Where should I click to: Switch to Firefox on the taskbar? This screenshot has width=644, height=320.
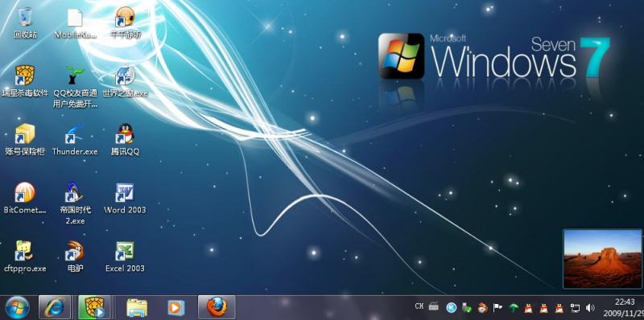[217, 307]
